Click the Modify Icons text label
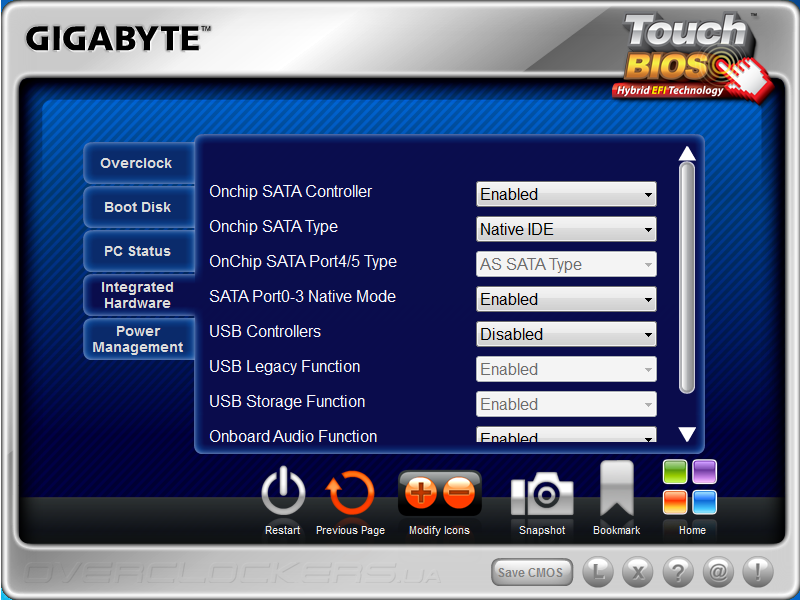The height and width of the screenshot is (600, 800). [439, 530]
